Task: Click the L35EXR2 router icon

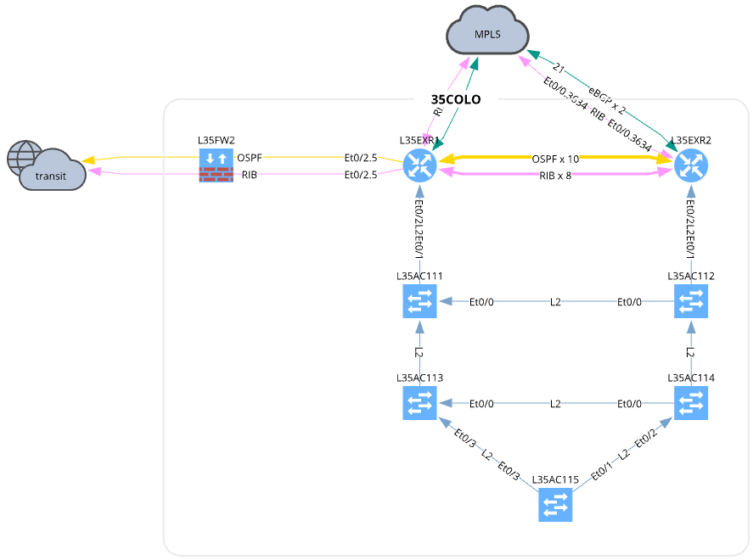Action: [691, 165]
